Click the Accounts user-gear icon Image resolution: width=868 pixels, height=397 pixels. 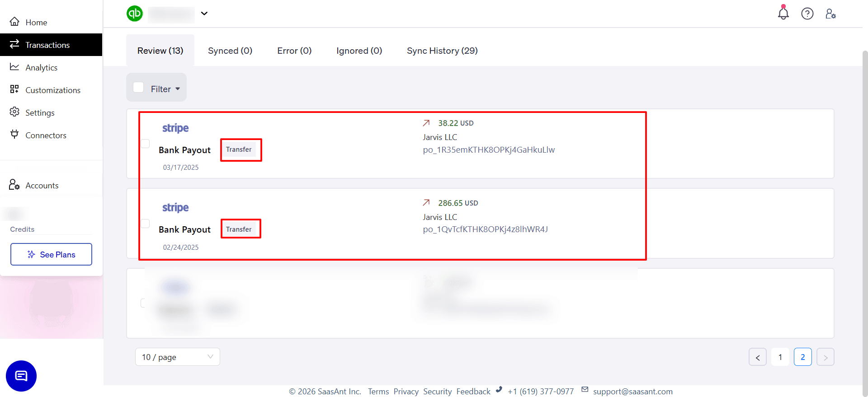[x=14, y=185]
